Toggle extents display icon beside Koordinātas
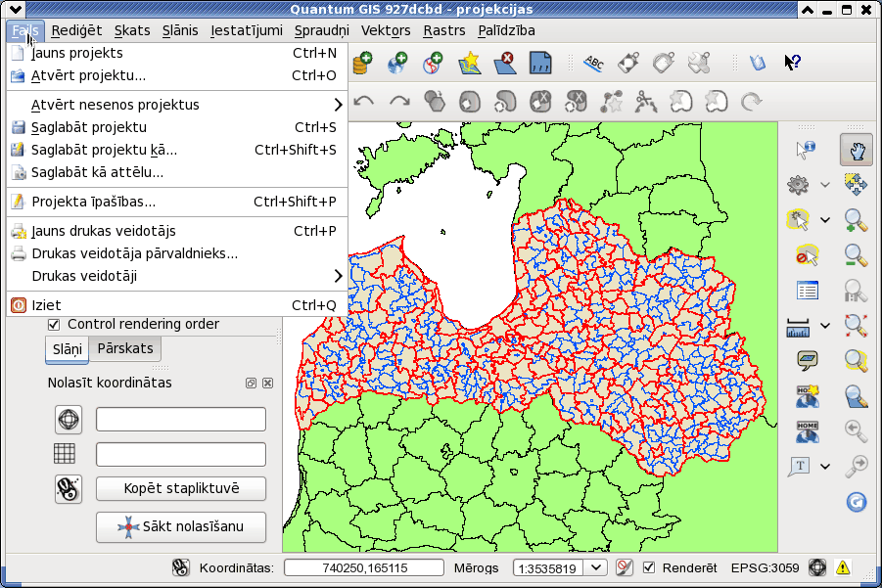The height and width of the screenshot is (588, 882). click(x=180, y=567)
